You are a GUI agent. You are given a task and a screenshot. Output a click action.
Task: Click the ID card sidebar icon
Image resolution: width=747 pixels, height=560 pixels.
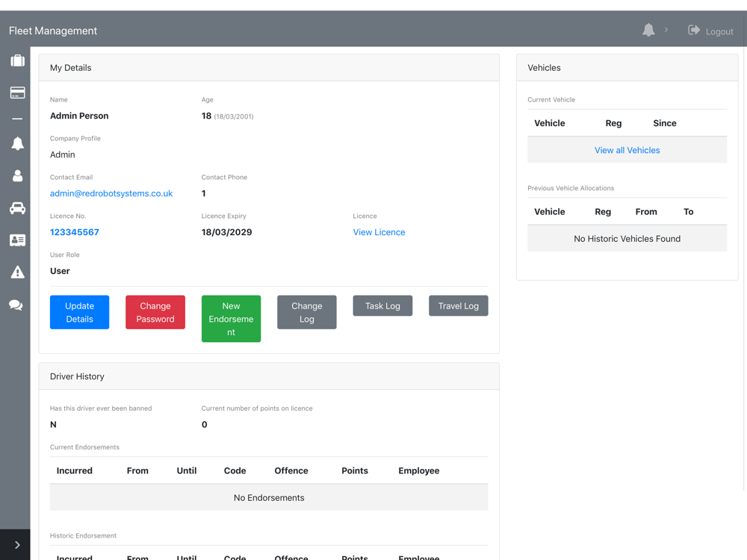click(17, 240)
